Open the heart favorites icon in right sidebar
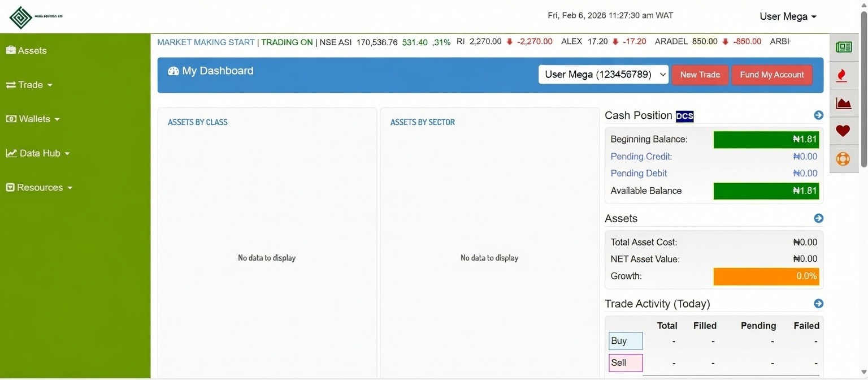868x380 pixels. pos(843,131)
